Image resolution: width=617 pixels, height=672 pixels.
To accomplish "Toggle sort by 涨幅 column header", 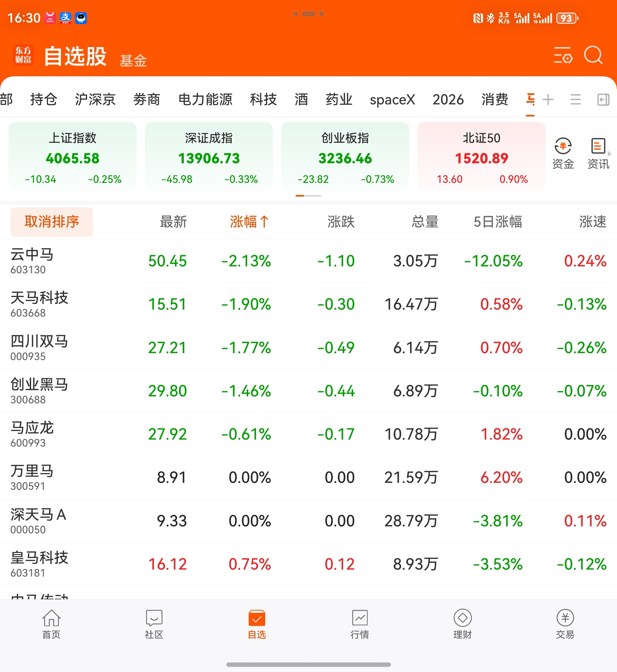I will point(249,222).
